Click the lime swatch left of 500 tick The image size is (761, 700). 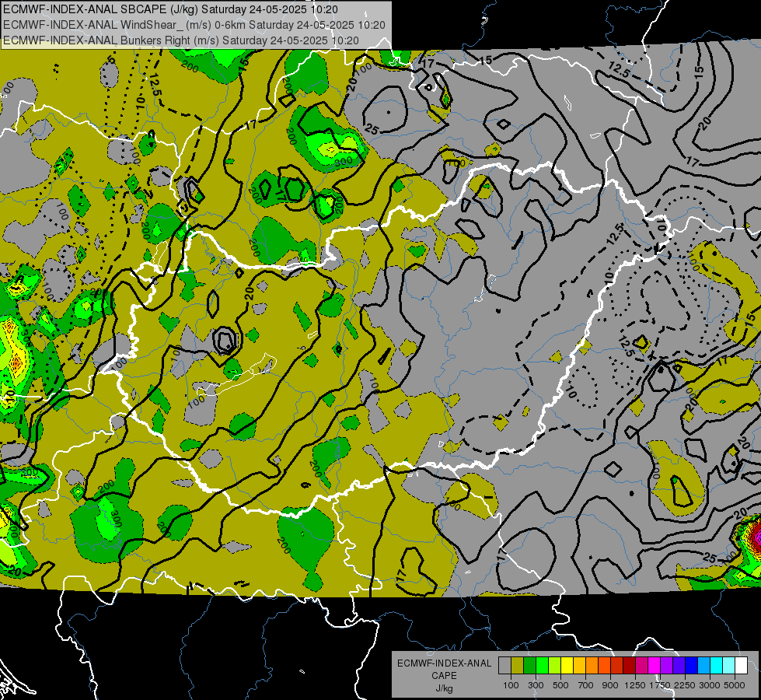click(x=555, y=666)
